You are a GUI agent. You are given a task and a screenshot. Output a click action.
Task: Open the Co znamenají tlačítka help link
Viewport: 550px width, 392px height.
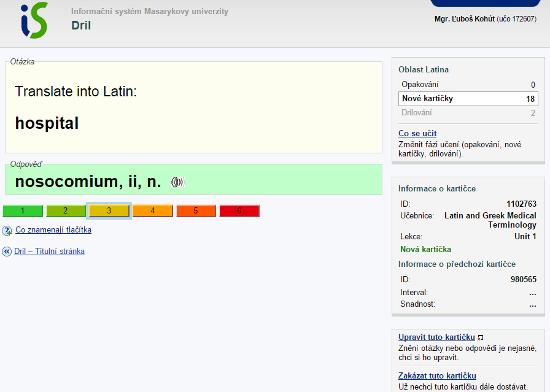coord(53,230)
